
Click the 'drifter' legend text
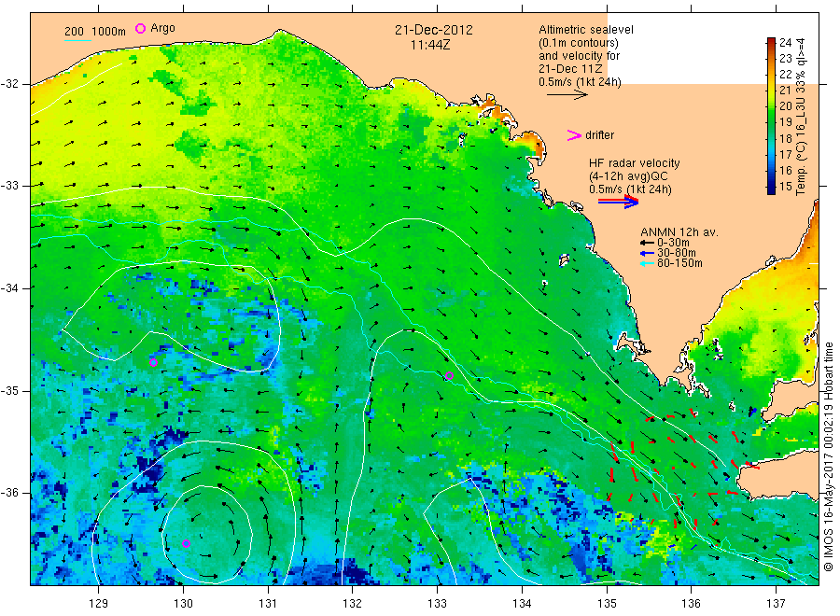pyautogui.click(x=599, y=135)
